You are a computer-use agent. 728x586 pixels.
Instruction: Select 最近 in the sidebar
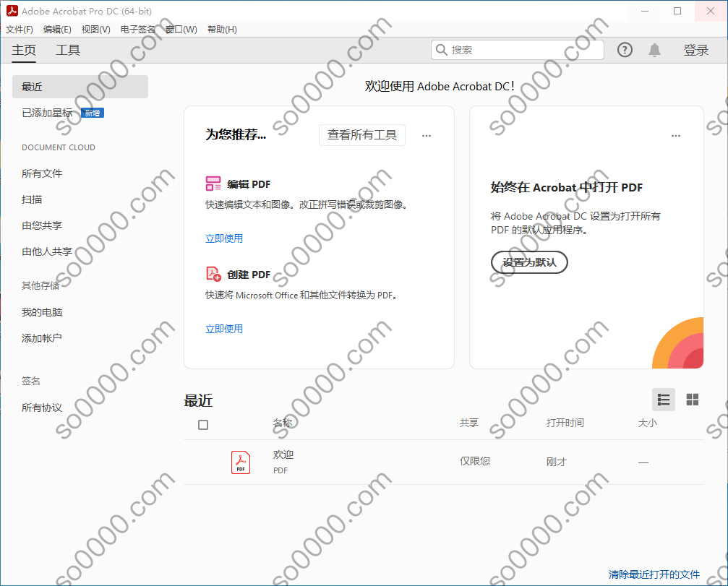coord(80,87)
